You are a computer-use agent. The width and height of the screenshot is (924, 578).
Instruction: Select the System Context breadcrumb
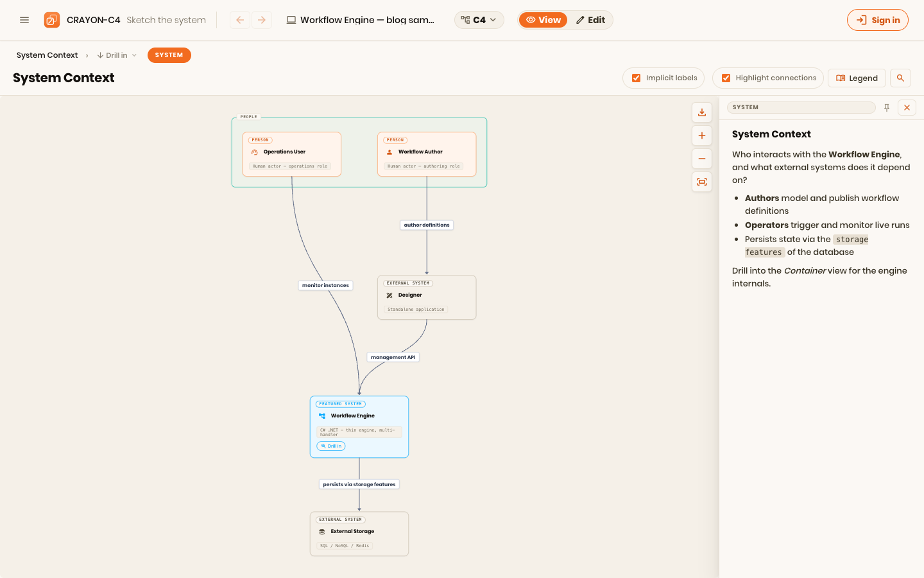[47, 55]
